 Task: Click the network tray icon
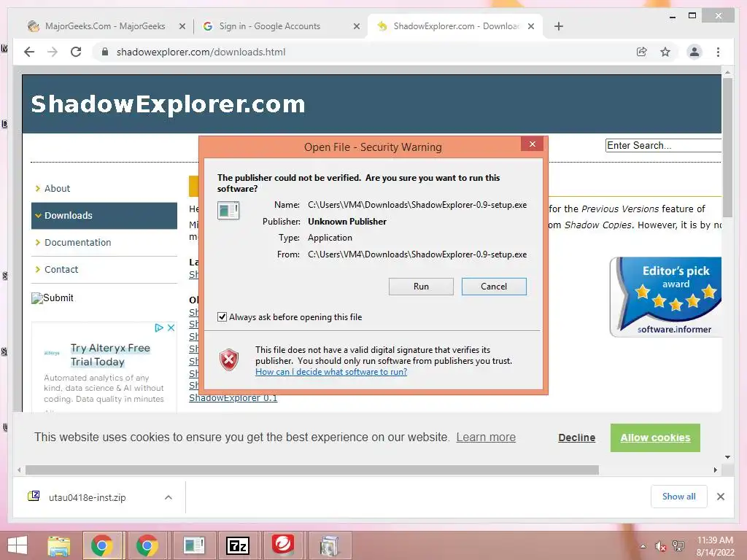[678, 546]
